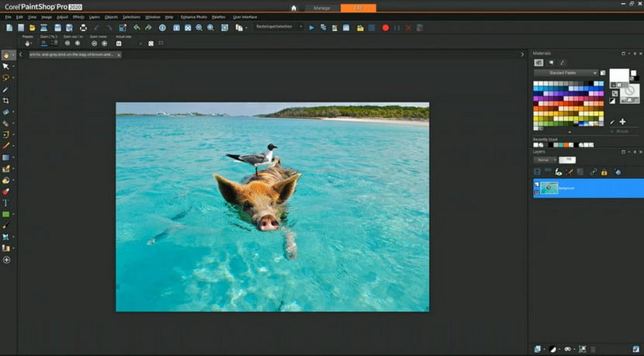
Task: Click the New Image toolbar icon
Action: [x=9, y=28]
